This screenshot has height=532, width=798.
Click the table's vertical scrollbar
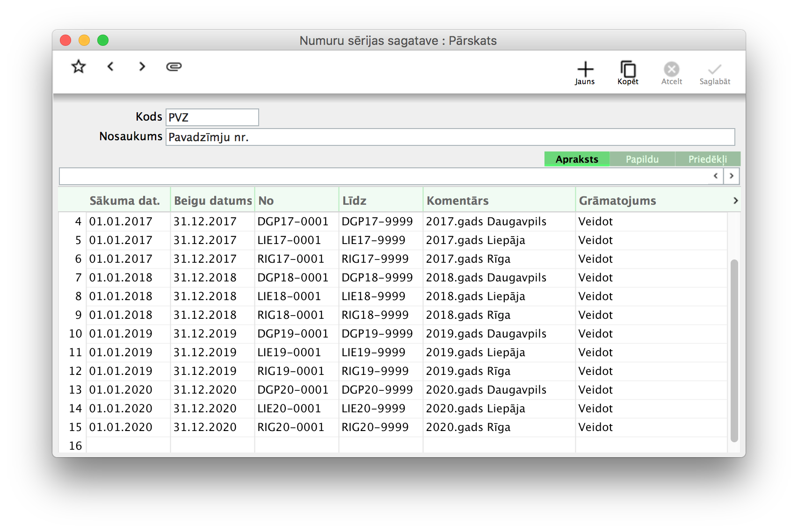tap(734, 351)
